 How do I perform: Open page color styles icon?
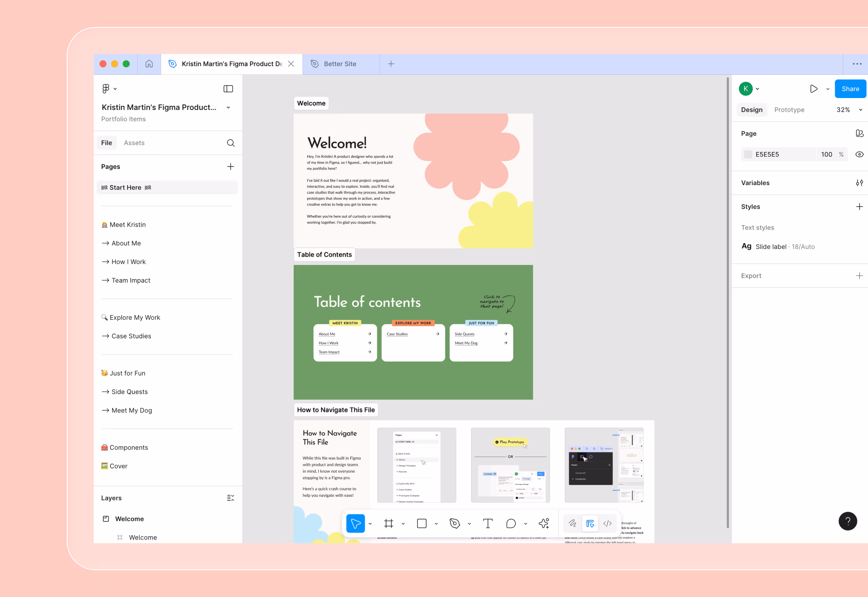(860, 133)
